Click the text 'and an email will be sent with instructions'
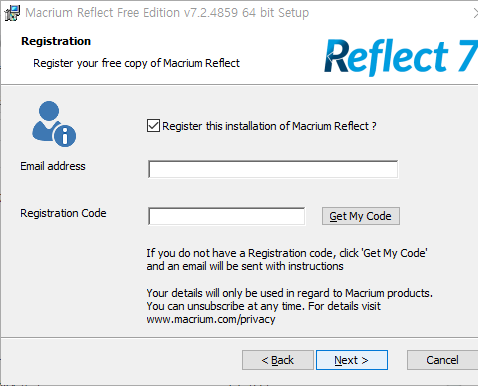Screen dimensions: 478x386 point(245,266)
